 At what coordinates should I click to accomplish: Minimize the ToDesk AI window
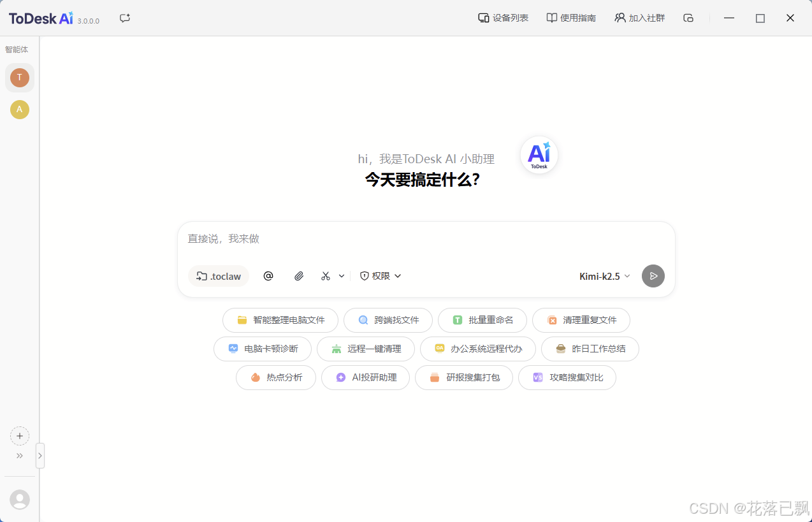(729, 18)
